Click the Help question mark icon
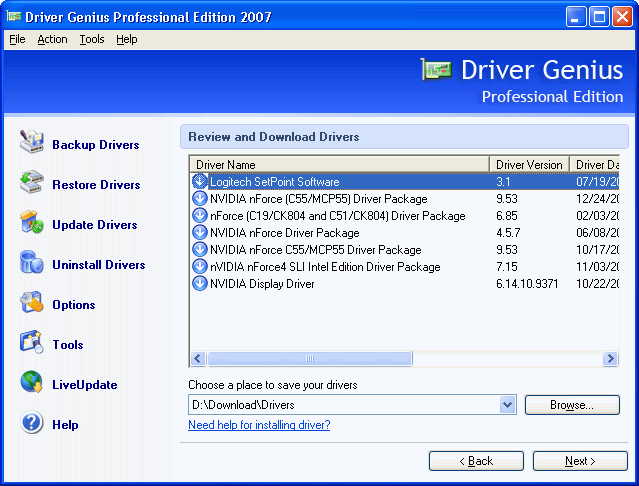Image resolution: width=639 pixels, height=486 pixels. [x=32, y=424]
